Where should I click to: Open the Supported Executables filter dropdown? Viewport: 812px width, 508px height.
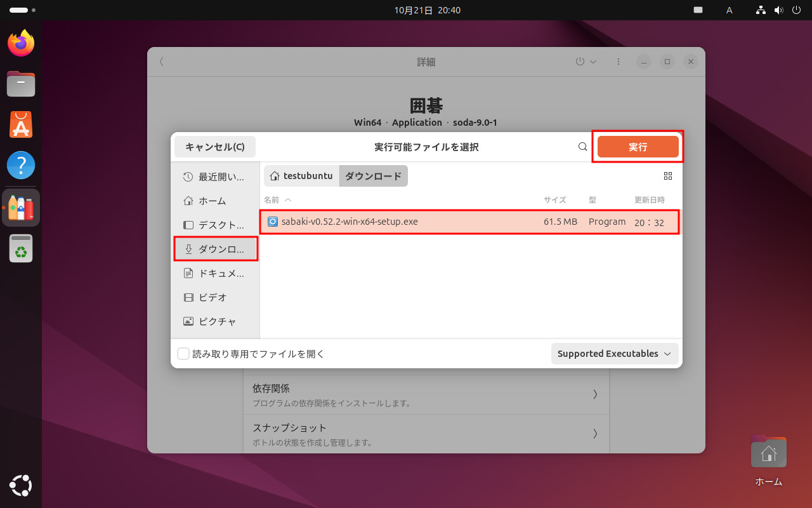613,354
